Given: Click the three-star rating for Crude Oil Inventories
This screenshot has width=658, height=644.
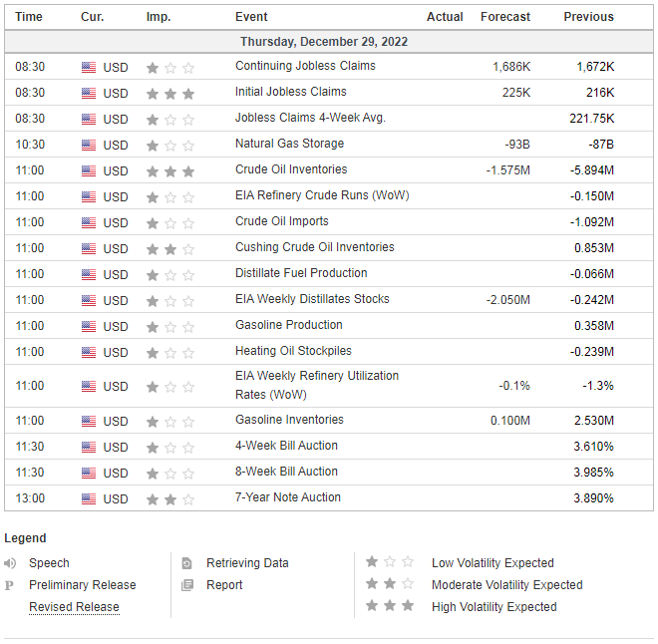Looking at the screenshot, I should 170,171.
